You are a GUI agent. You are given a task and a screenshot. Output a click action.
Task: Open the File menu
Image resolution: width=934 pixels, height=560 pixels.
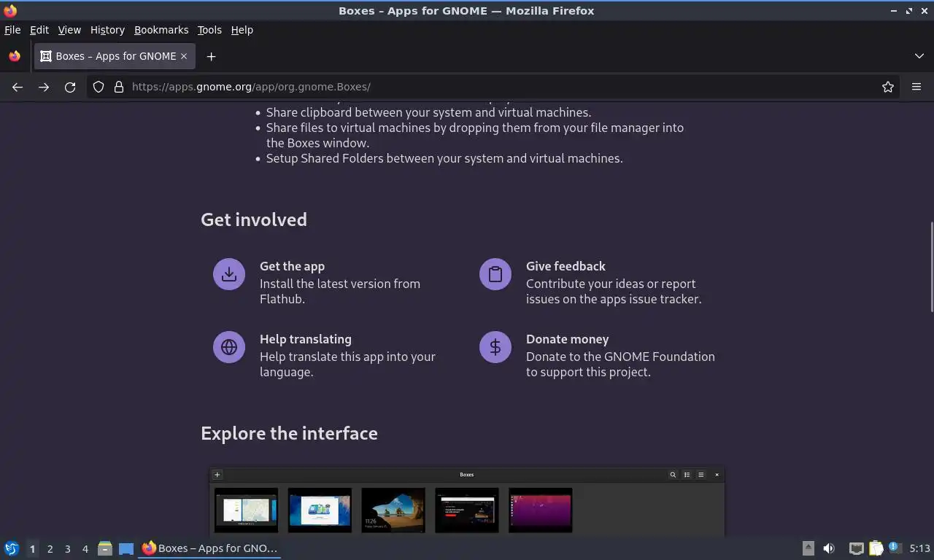12,30
